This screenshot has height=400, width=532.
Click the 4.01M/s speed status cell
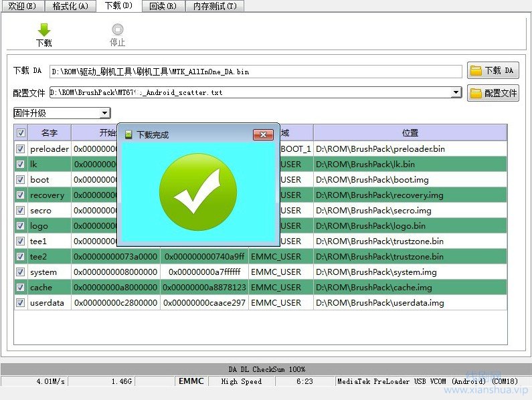(x=35, y=381)
